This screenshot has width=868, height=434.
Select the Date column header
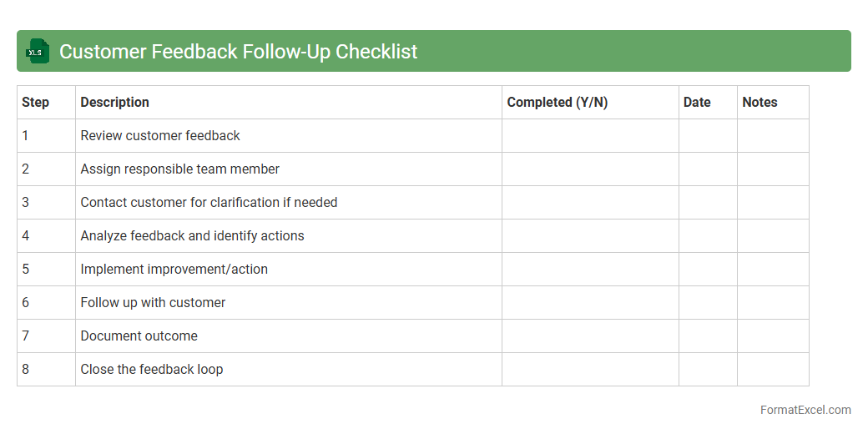click(697, 103)
